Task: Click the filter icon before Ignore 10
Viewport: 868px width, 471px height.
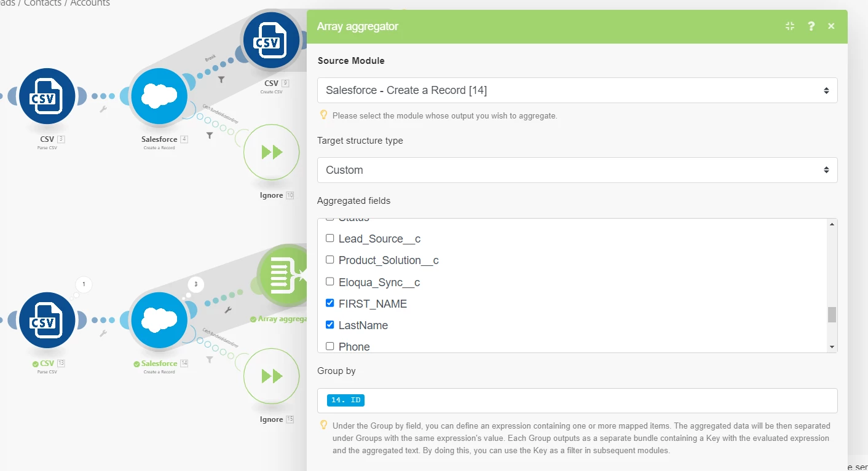Action: (x=210, y=135)
